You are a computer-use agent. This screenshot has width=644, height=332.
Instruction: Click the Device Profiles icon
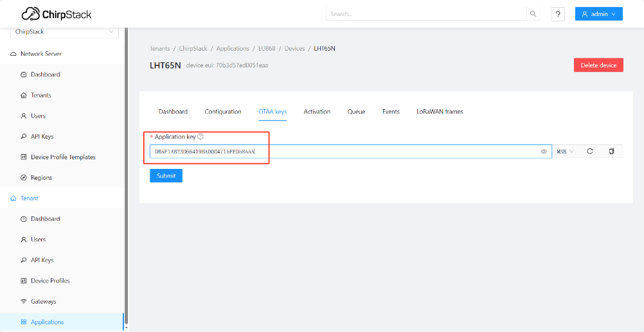23,281
